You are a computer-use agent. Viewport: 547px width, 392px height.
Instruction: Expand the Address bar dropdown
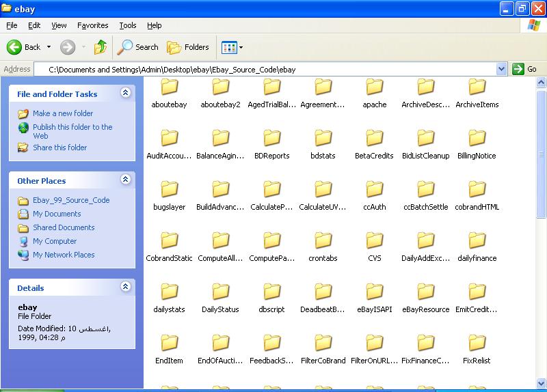click(x=501, y=69)
